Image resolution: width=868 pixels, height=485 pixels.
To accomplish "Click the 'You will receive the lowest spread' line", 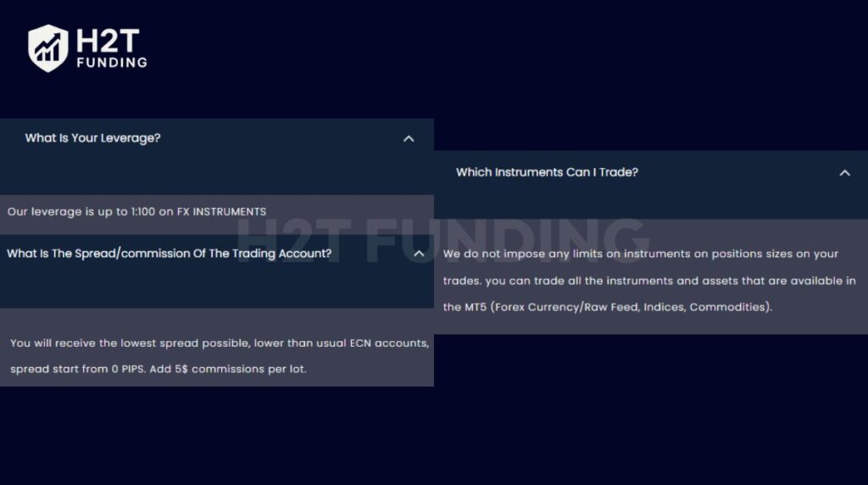I will click(220, 343).
